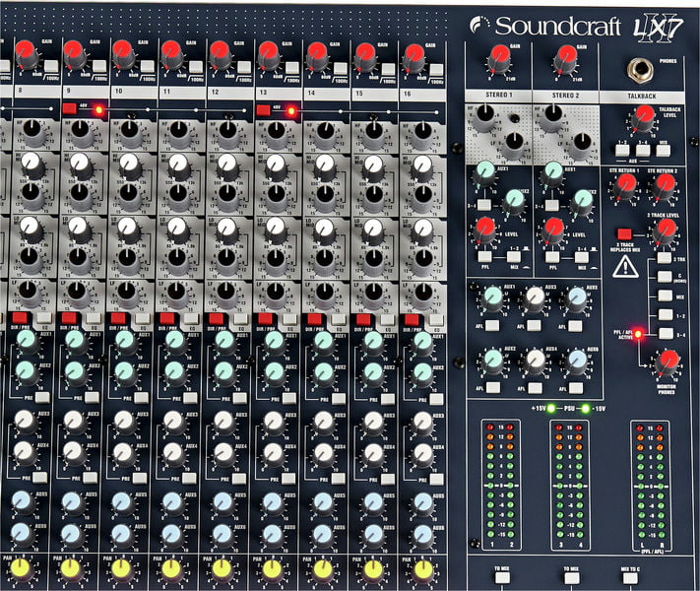Click the PFL/AFL ACTIVE red LED

click(638, 334)
